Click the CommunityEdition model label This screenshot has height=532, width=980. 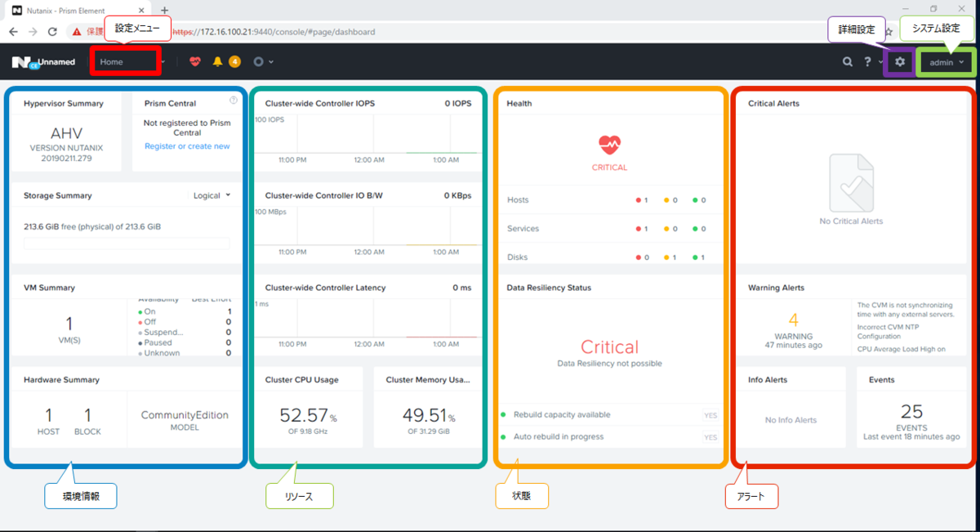click(x=185, y=415)
